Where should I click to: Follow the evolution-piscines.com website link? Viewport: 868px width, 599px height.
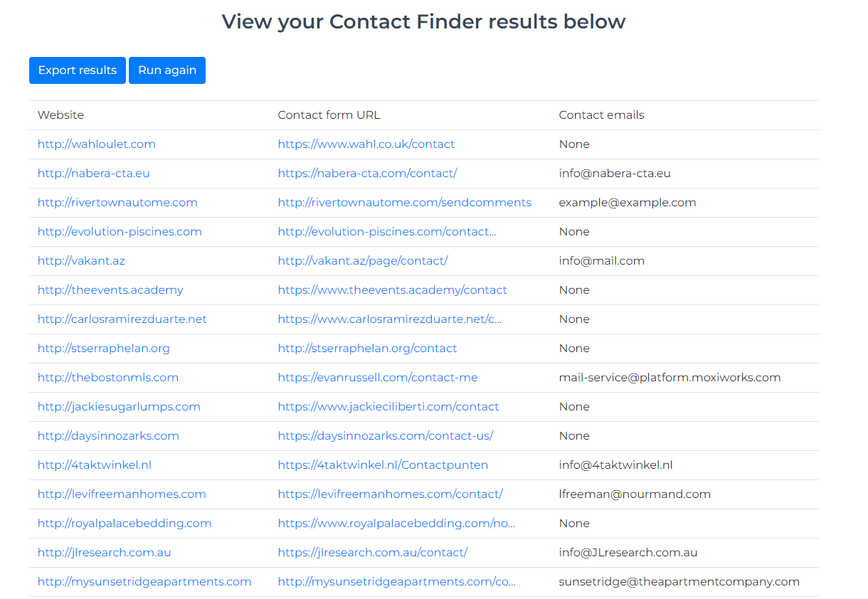point(120,232)
